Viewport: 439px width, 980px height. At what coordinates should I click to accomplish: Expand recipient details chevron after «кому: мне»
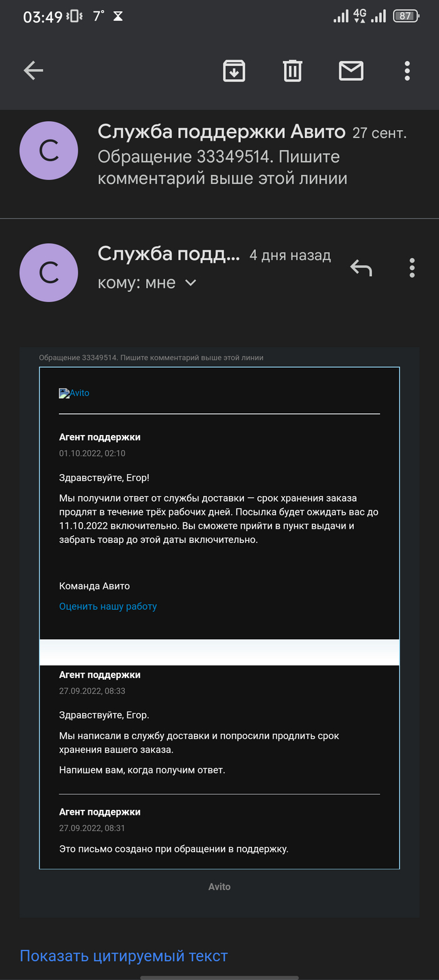pos(191,283)
